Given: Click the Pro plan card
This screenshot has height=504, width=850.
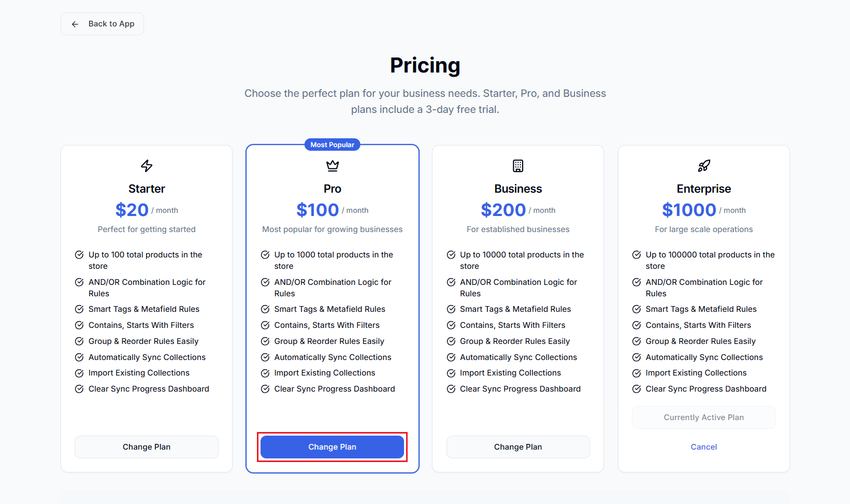Looking at the screenshot, I should point(332,308).
